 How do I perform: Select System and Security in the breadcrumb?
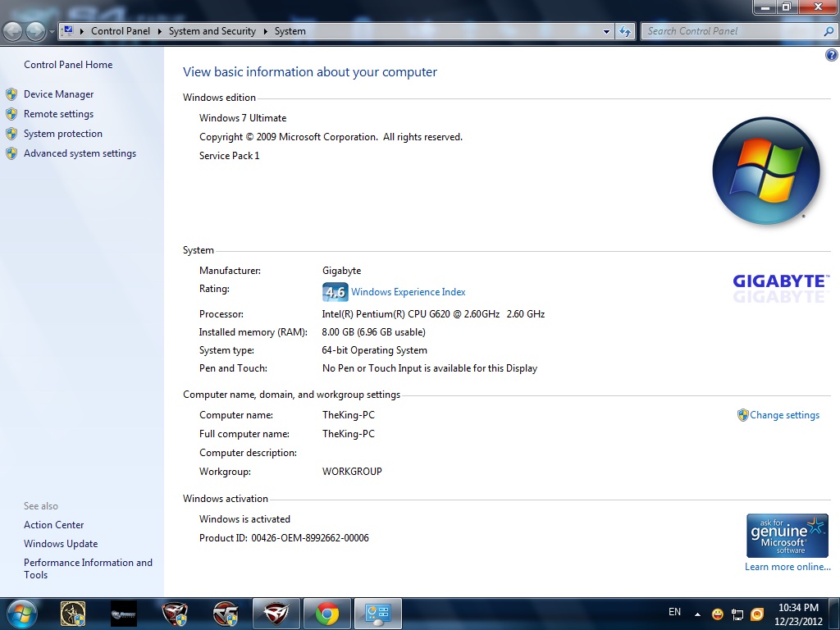coord(212,31)
